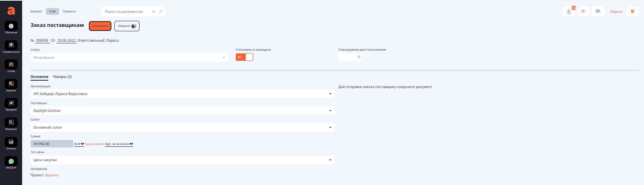Open the НДС не включен dropdown
This screenshot has height=185, width=644.
pos(119,144)
